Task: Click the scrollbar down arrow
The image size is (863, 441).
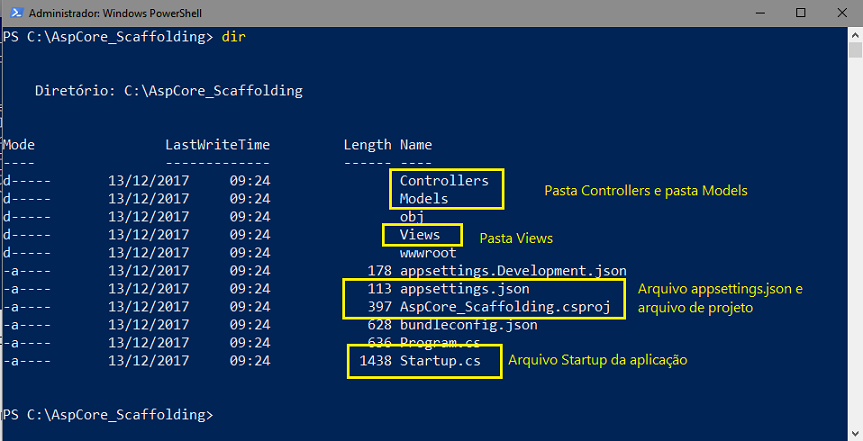Action: pyautogui.click(x=855, y=433)
